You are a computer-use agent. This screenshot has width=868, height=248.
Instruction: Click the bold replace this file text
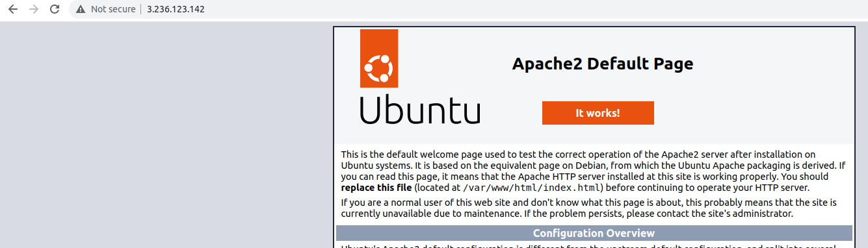(x=376, y=188)
